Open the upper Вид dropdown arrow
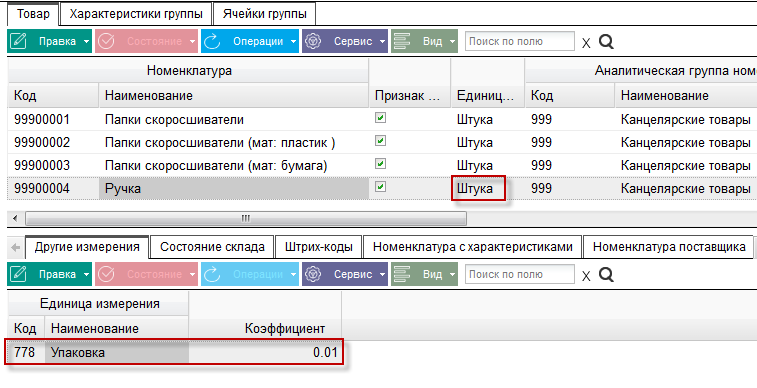Screen dimensions: 757x388 point(452,42)
